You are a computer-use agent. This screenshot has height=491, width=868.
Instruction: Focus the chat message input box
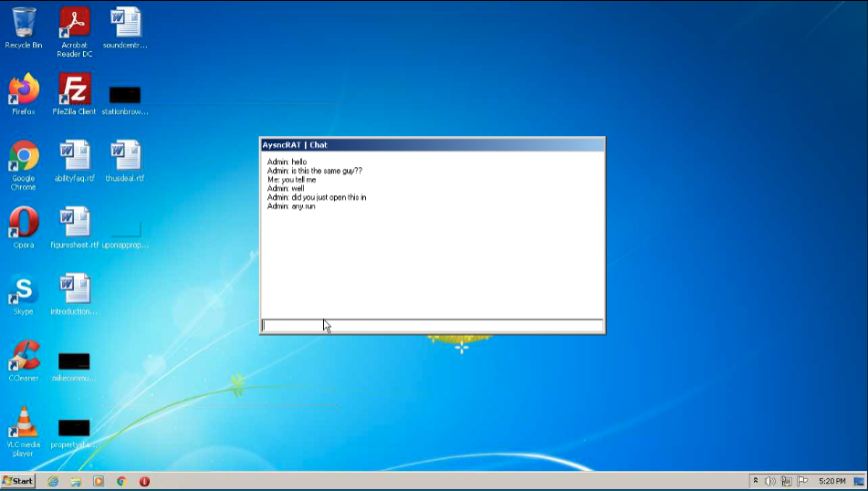pyautogui.click(x=433, y=326)
